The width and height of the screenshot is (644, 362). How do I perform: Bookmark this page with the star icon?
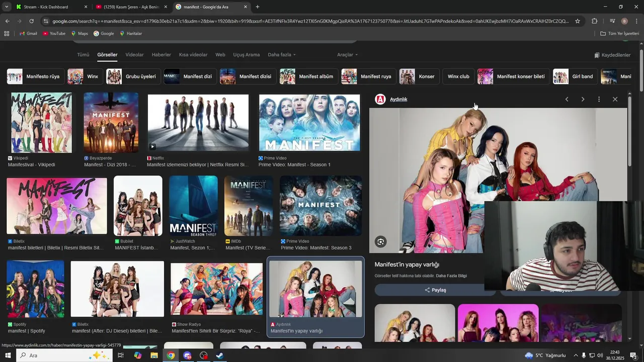[578, 21]
